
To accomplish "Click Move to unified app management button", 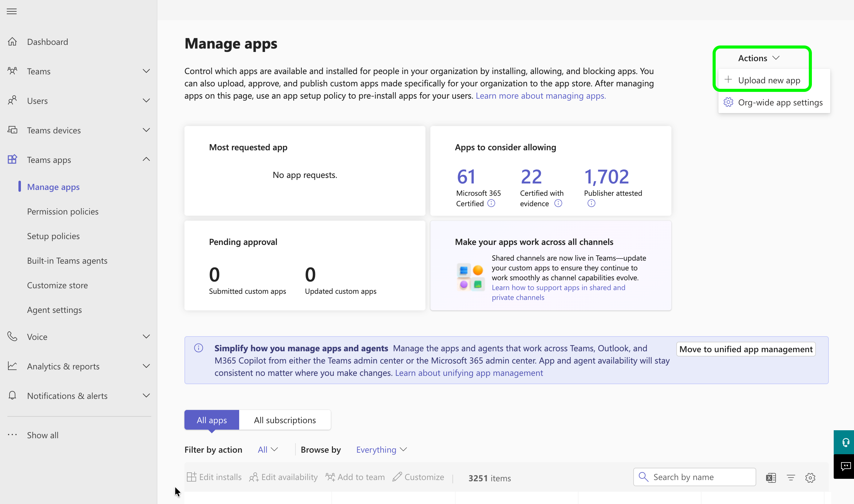I will coord(746,349).
